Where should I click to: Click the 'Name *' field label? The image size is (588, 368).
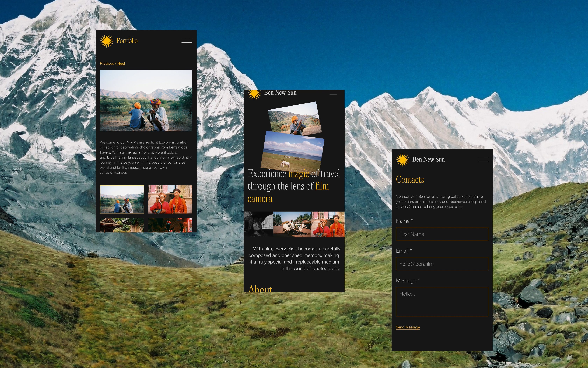[x=405, y=221]
